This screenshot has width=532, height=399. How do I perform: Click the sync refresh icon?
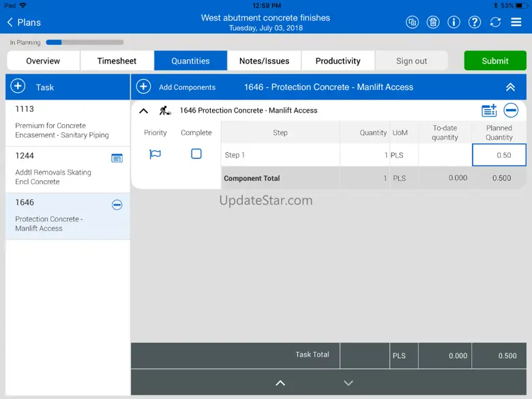[x=495, y=22]
